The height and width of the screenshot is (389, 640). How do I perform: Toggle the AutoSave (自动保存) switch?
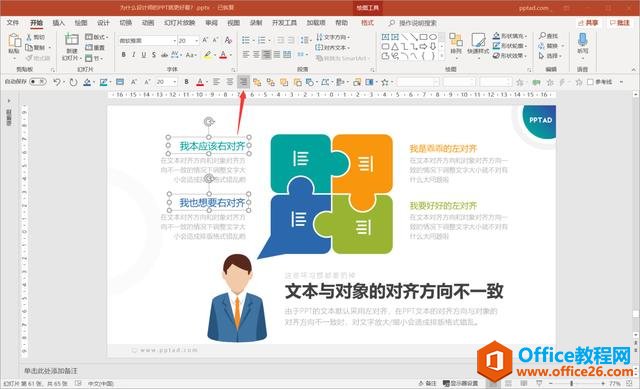tap(38, 82)
